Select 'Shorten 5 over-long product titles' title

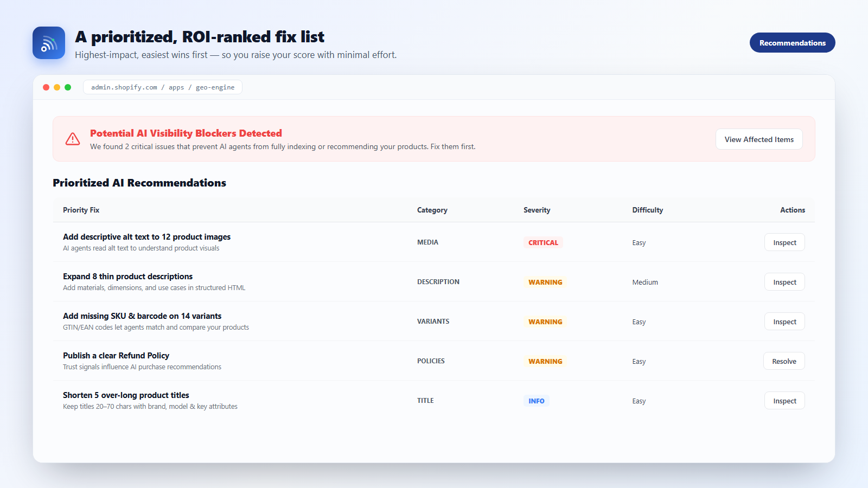click(126, 395)
